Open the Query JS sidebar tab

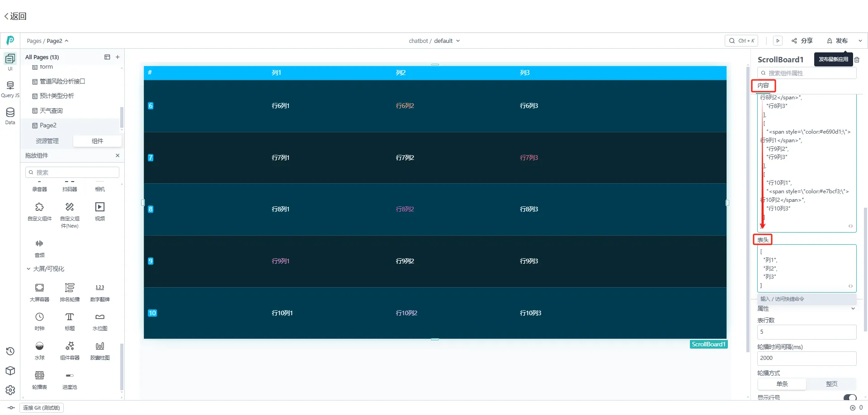click(10, 89)
